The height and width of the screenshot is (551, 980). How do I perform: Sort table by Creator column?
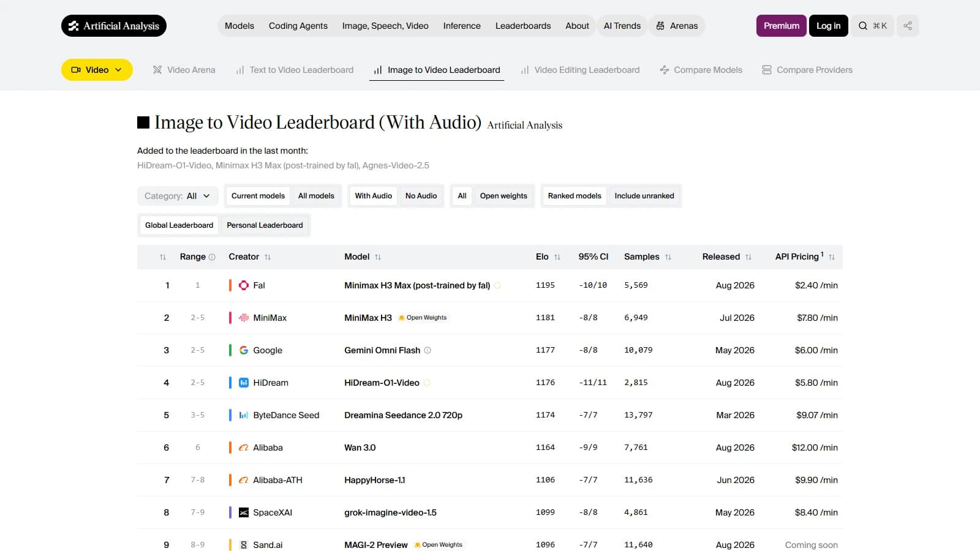coord(268,257)
